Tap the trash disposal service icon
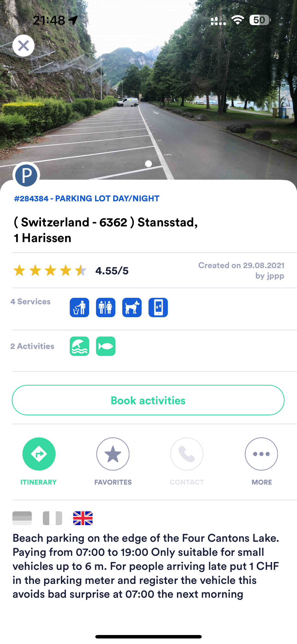Screen dimensions: 297x644 tap(79, 307)
